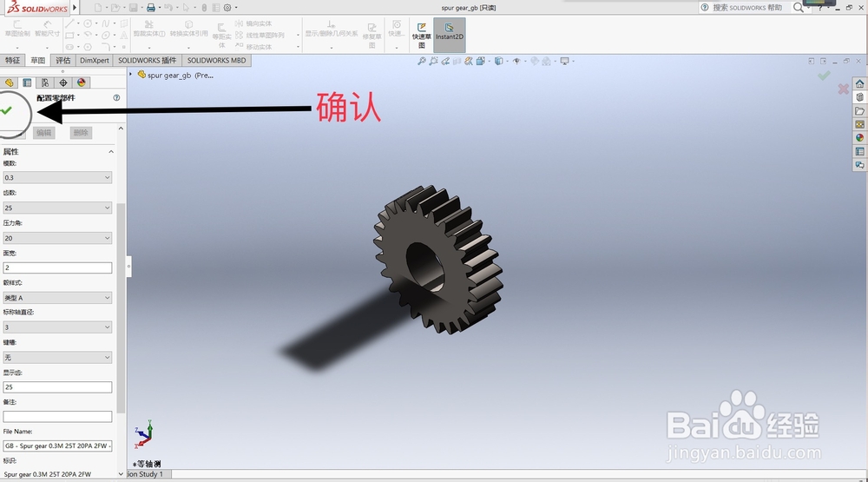Open SOLIDWORKS Forum icon in task pane

coord(859,164)
